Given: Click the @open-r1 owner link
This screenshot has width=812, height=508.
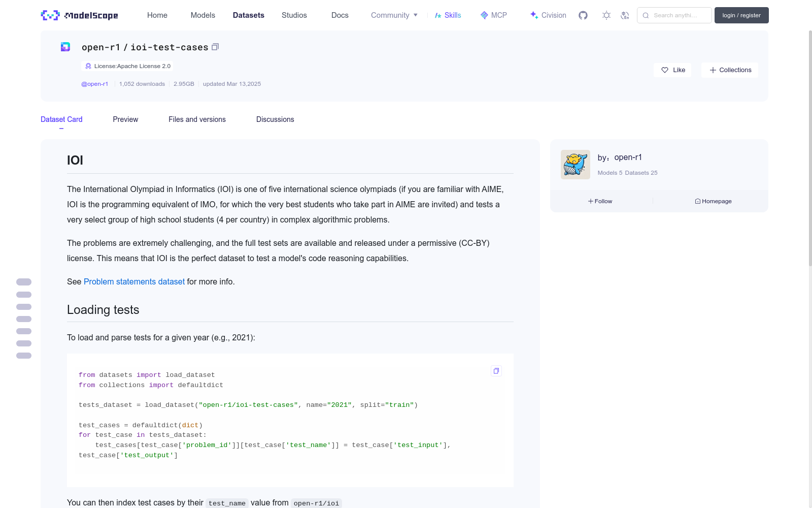Looking at the screenshot, I should coord(95,84).
